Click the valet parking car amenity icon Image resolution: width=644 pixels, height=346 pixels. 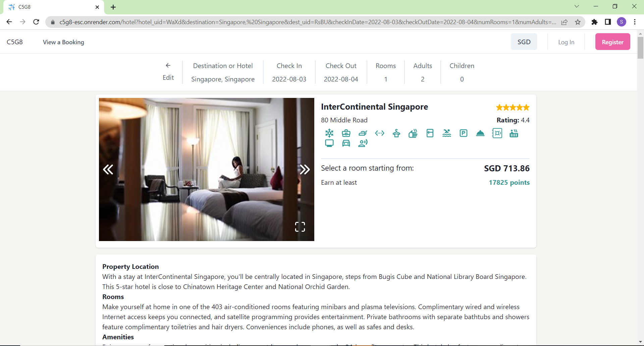click(346, 143)
